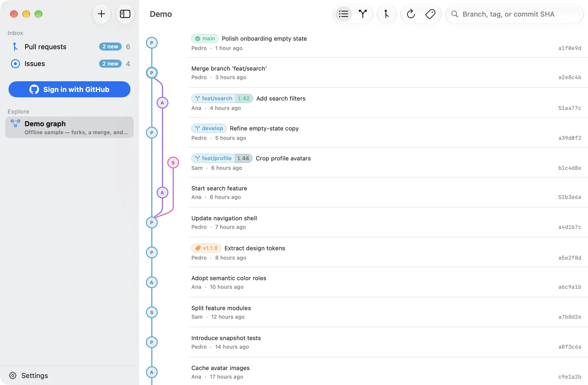Click the develop branch badge
The image size is (588, 385).
[209, 128]
